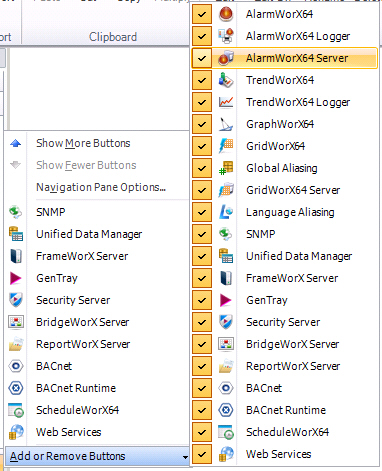Screen dimensions: 382x471
Task: Click the Global Aliasing grid icon
Action: (226, 168)
